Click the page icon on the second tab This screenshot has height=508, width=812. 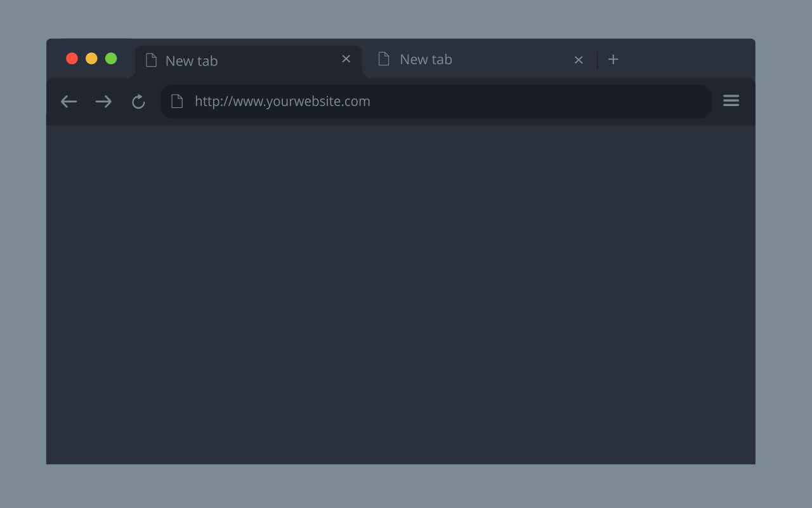[x=383, y=58]
